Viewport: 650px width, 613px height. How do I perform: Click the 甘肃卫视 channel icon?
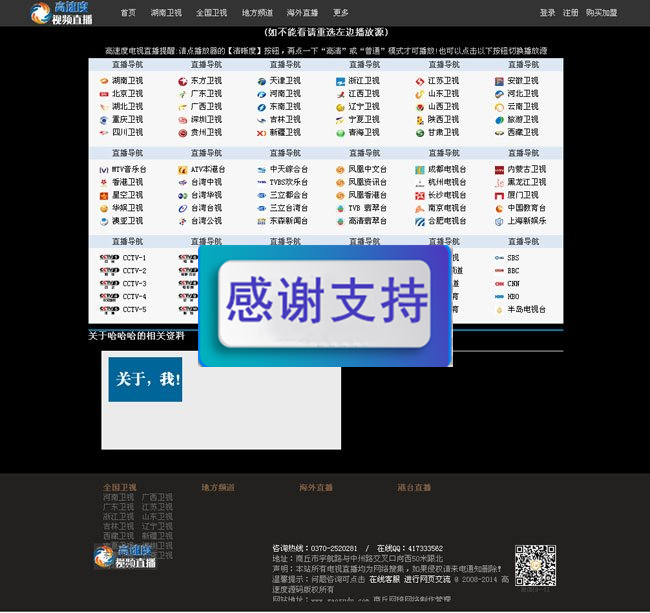tap(420, 133)
